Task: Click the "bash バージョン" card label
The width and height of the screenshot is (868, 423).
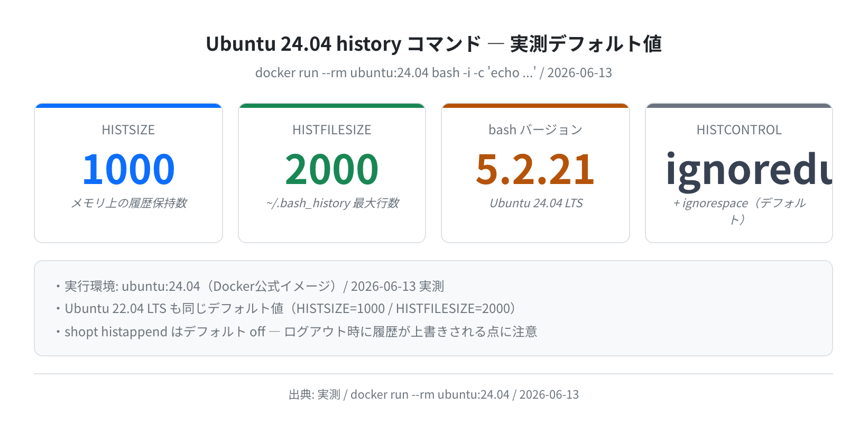Action: 535,130
